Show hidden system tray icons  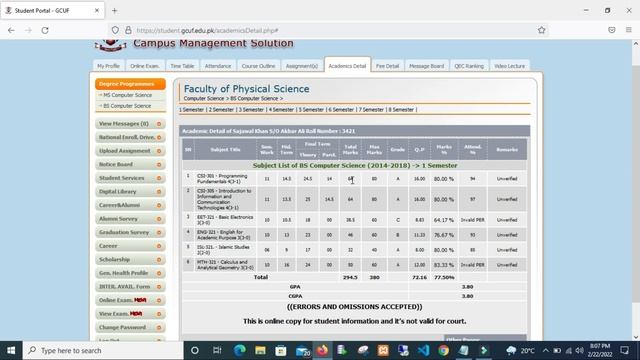click(x=546, y=350)
